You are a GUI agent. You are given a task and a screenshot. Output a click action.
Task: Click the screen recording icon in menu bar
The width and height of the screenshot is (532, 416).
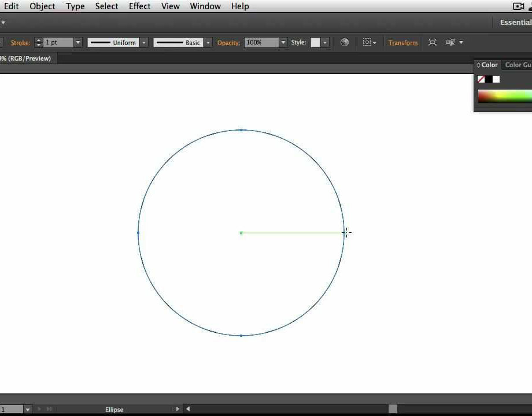(518, 6)
